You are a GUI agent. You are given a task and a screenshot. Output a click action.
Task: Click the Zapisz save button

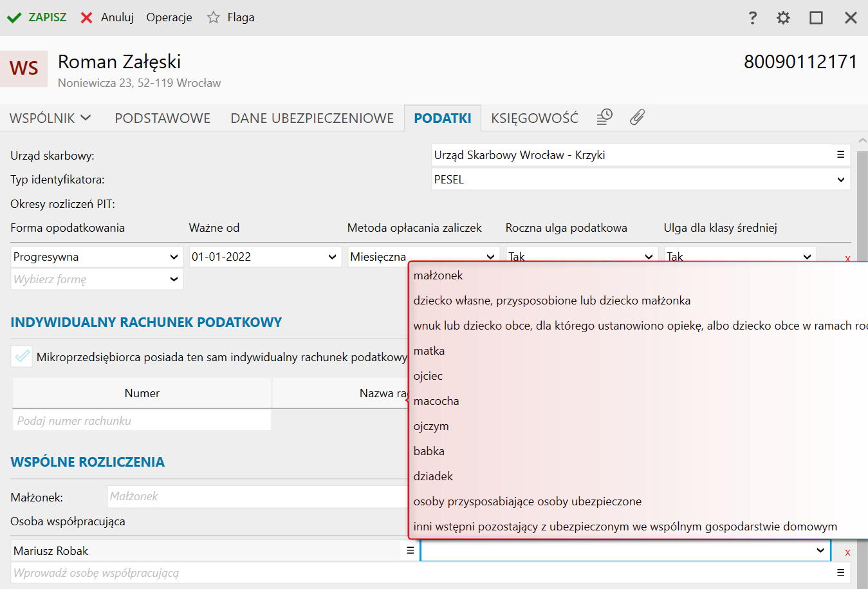37,17
